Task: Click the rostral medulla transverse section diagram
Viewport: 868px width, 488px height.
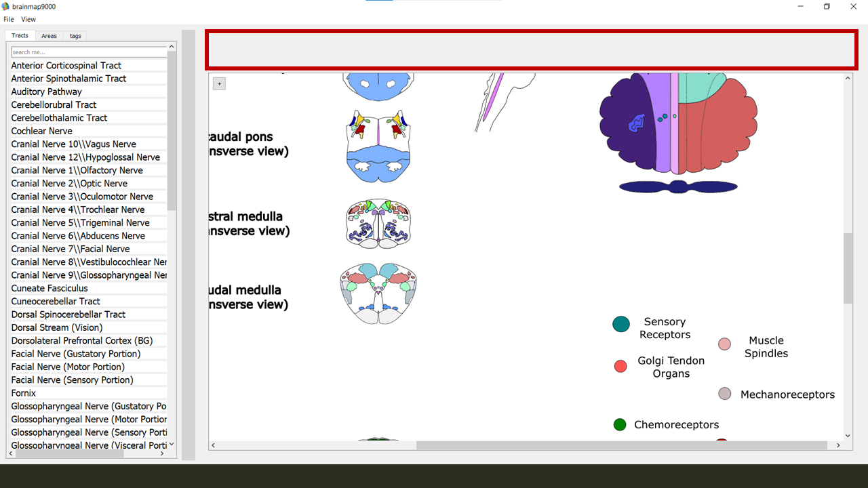Action: tap(378, 223)
